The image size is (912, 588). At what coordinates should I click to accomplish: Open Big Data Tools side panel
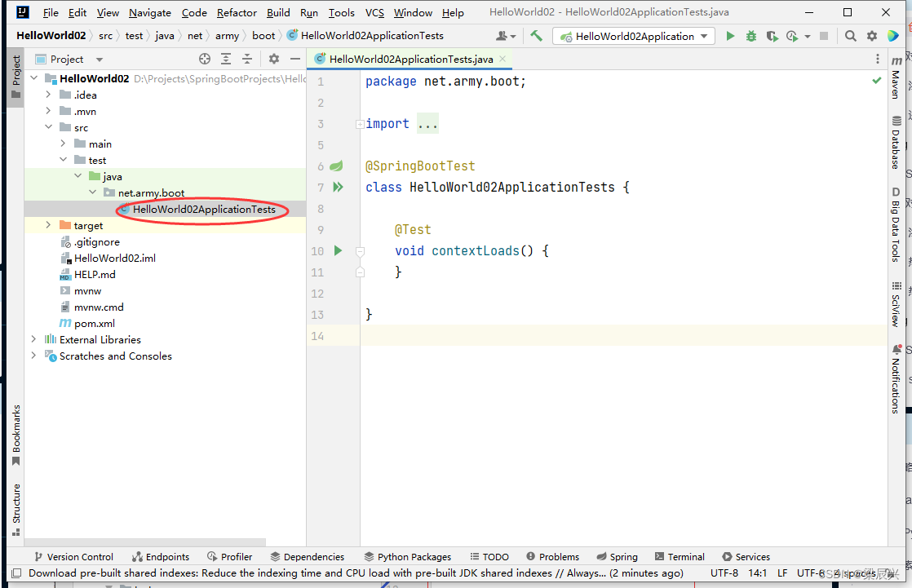[x=896, y=224]
